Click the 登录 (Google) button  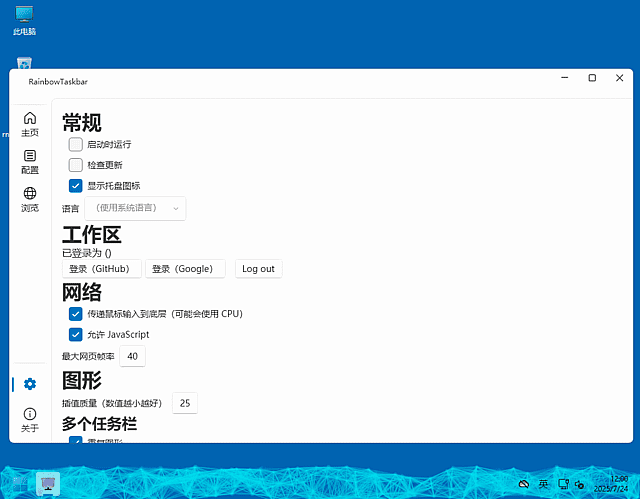tap(185, 269)
